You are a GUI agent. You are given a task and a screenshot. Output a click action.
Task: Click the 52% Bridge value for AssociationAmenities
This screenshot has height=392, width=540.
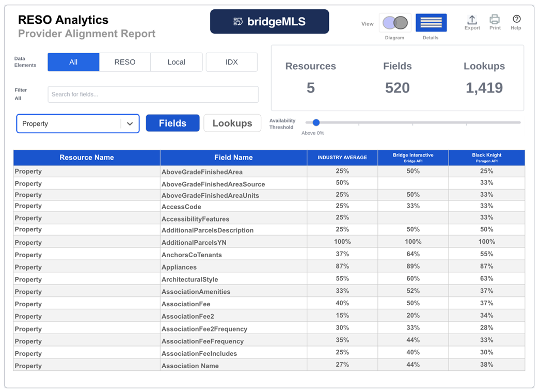point(413,291)
